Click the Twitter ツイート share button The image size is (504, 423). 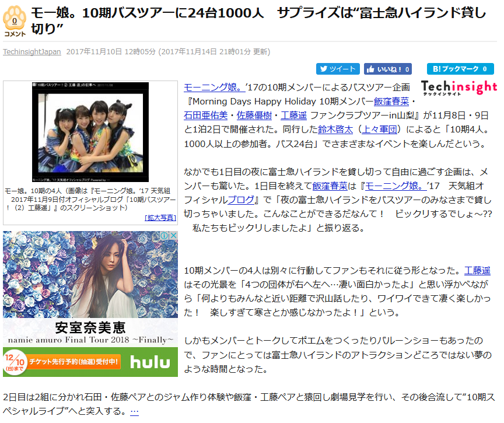(338, 69)
